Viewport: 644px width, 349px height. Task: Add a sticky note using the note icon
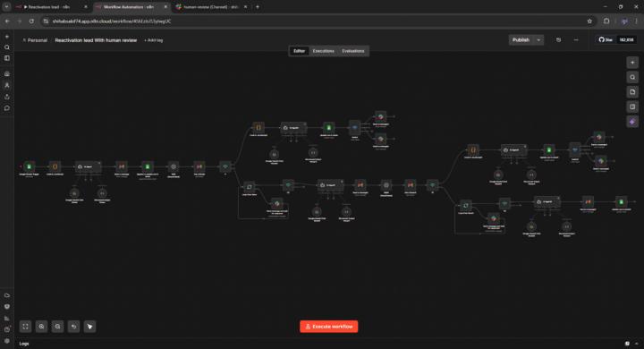632,92
